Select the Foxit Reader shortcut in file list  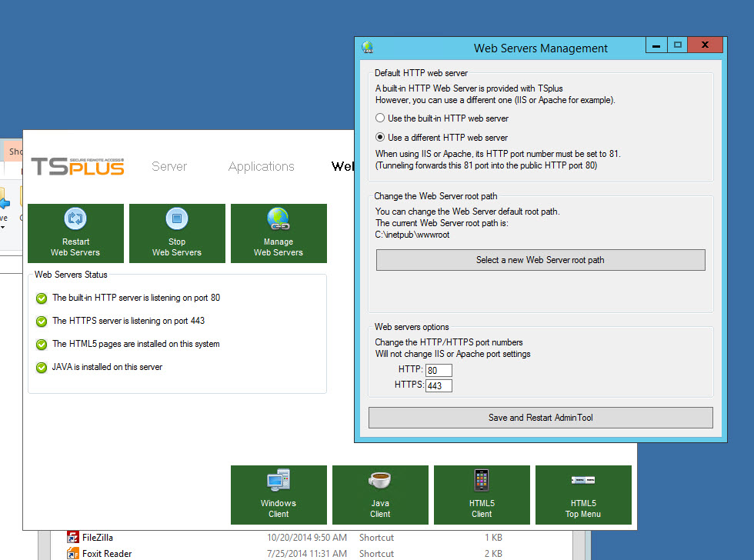[x=107, y=554]
